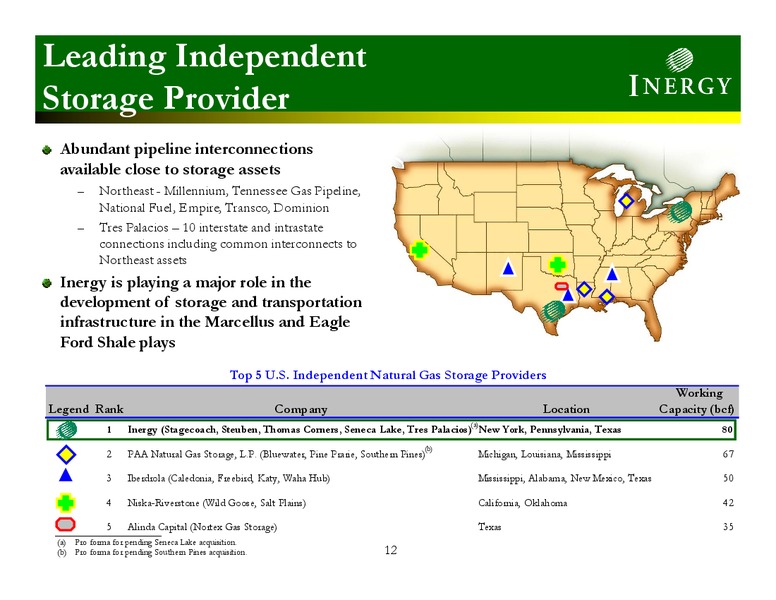Click 'PAA Natural Gas Storage, L.P.' company cell
This screenshot has height=600, width=776.
(x=280, y=453)
